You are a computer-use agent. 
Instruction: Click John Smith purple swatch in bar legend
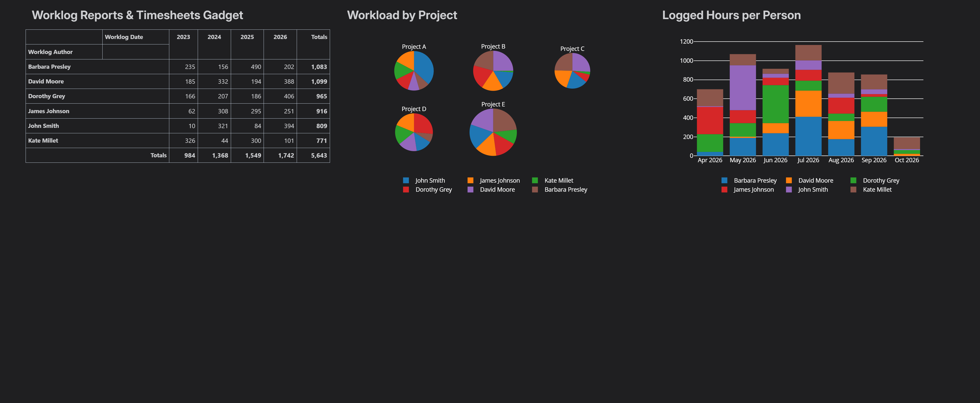[789, 190]
